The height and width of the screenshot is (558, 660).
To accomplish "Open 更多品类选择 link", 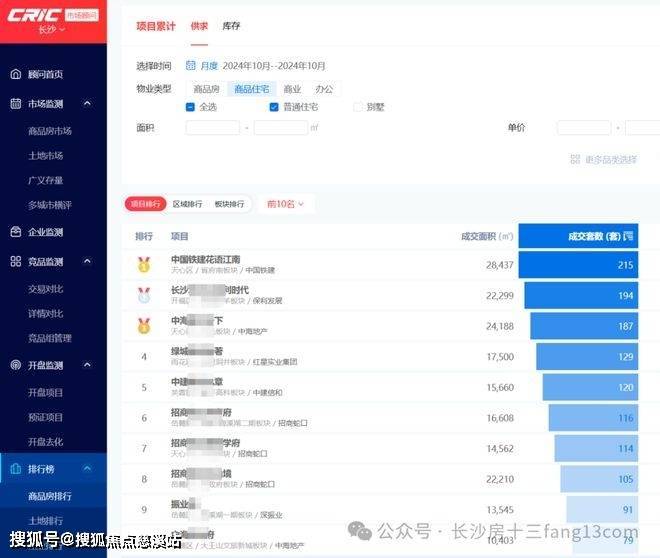I will tap(603, 159).
